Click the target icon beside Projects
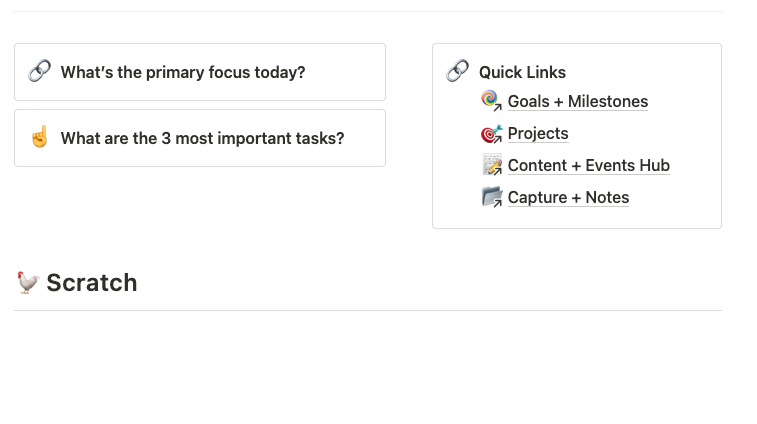This screenshot has width=757, height=424. (x=491, y=133)
